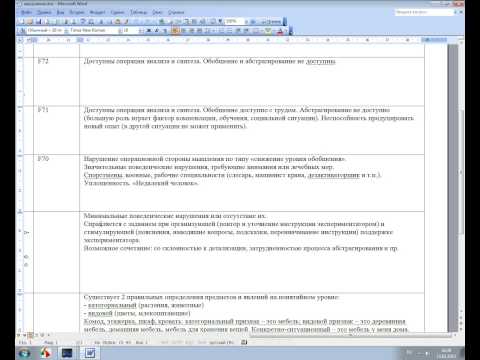This screenshot has height=360, width=480.
Task: Click the Save icon in the standard toolbar
Action: click(38, 22)
